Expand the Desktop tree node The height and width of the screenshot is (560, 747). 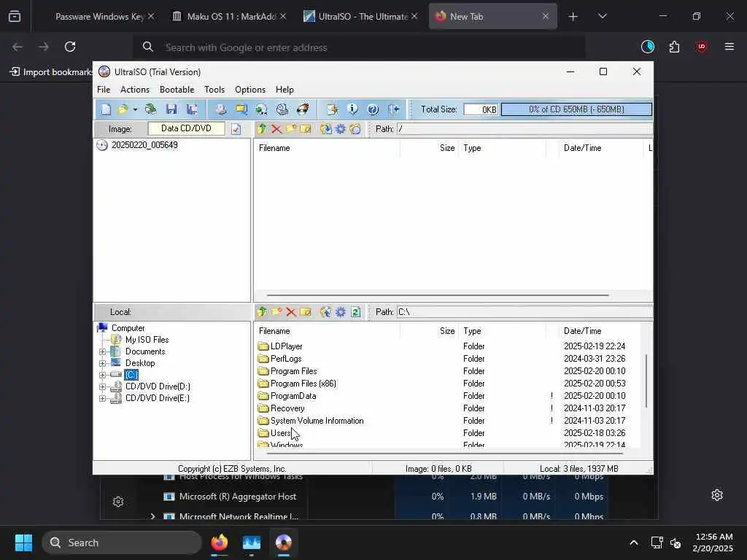[x=102, y=363]
